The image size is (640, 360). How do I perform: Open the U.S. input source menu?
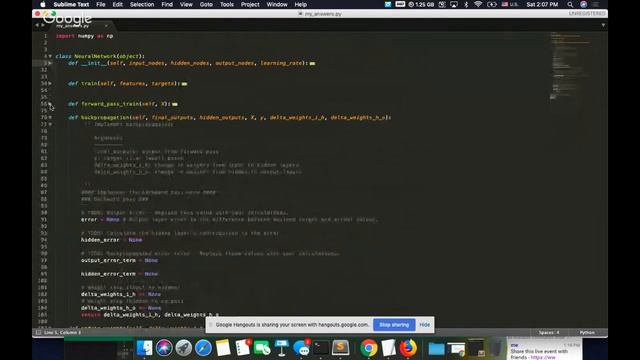510,4
